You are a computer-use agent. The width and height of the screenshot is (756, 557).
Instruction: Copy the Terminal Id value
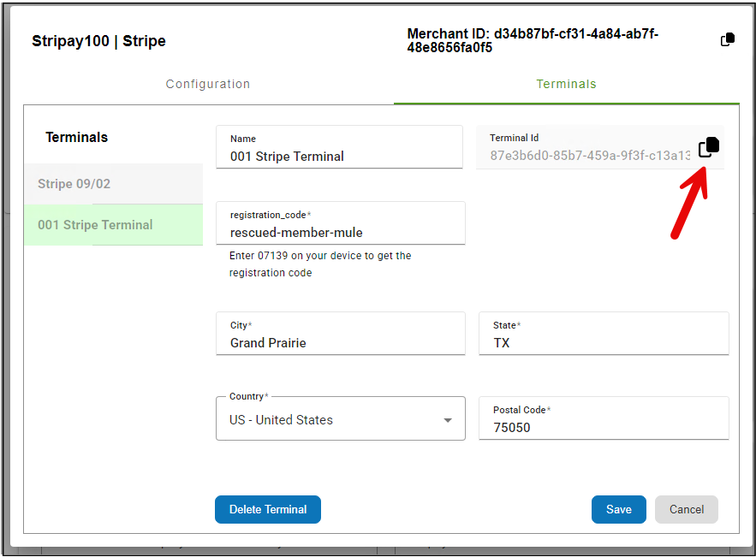pos(708,147)
